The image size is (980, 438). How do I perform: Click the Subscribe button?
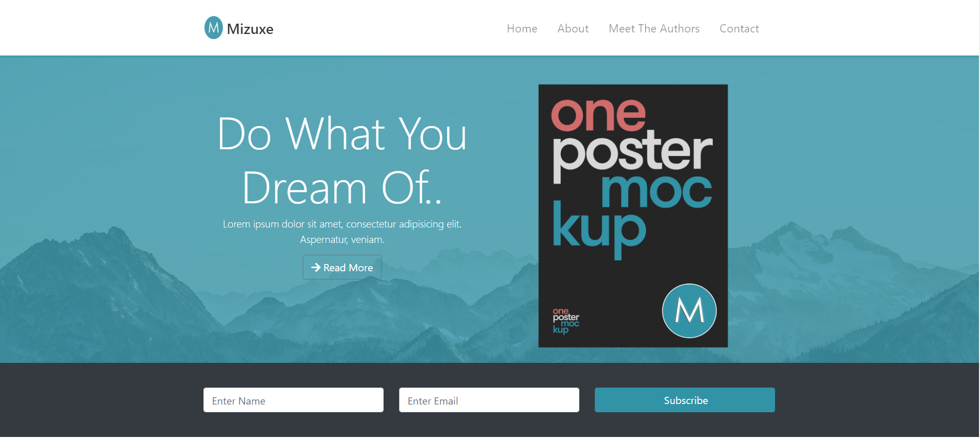coord(685,400)
